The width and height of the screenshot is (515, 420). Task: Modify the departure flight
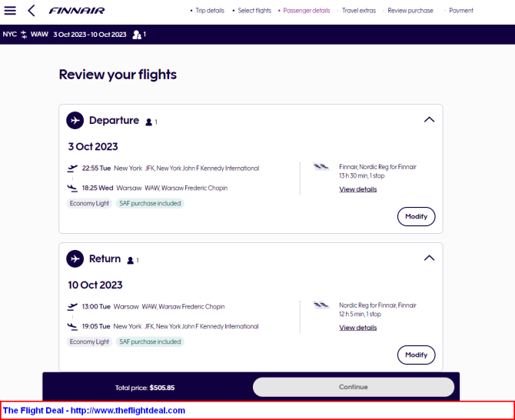(x=416, y=217)
